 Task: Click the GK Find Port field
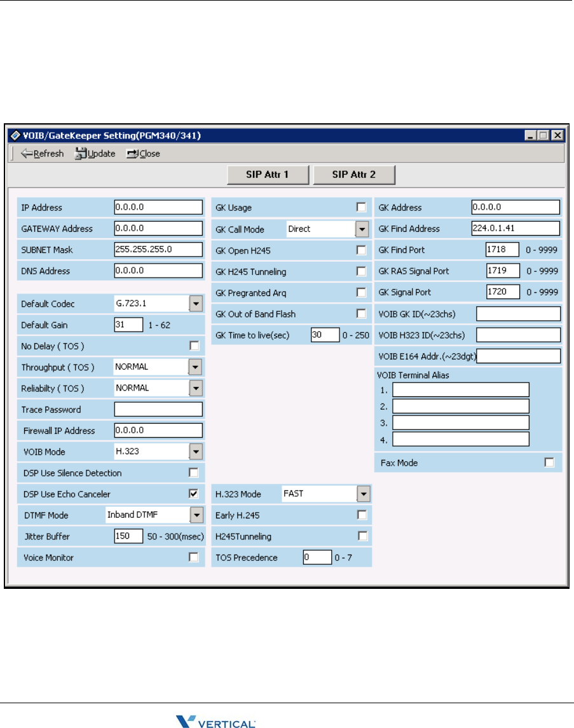(x=502, y=249)
